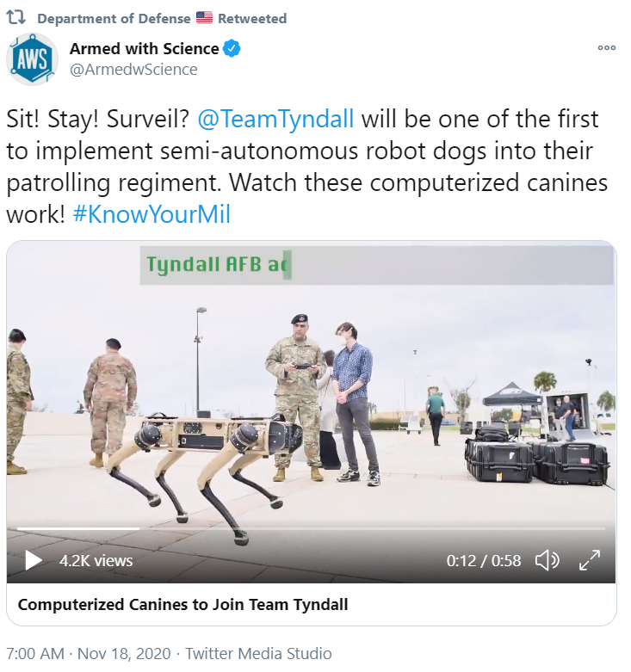Click the @ArmedwScience handle
The height and width of the screenshot is (672, 631).
(133, 70)
